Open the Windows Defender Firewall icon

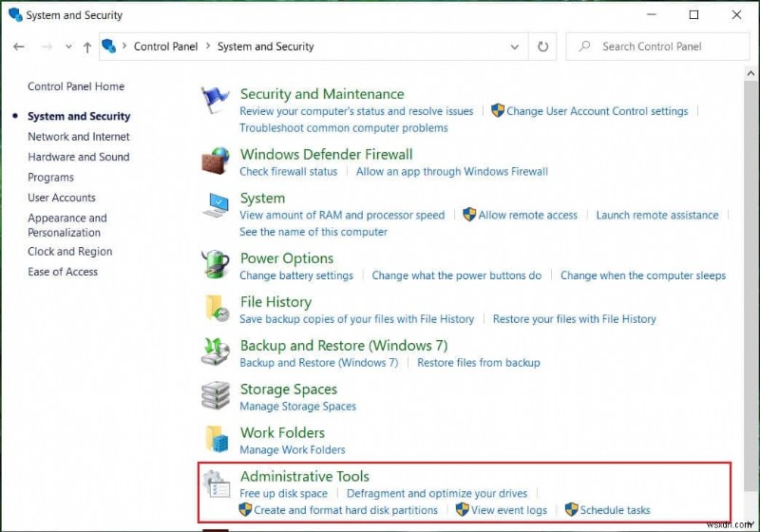216,161
